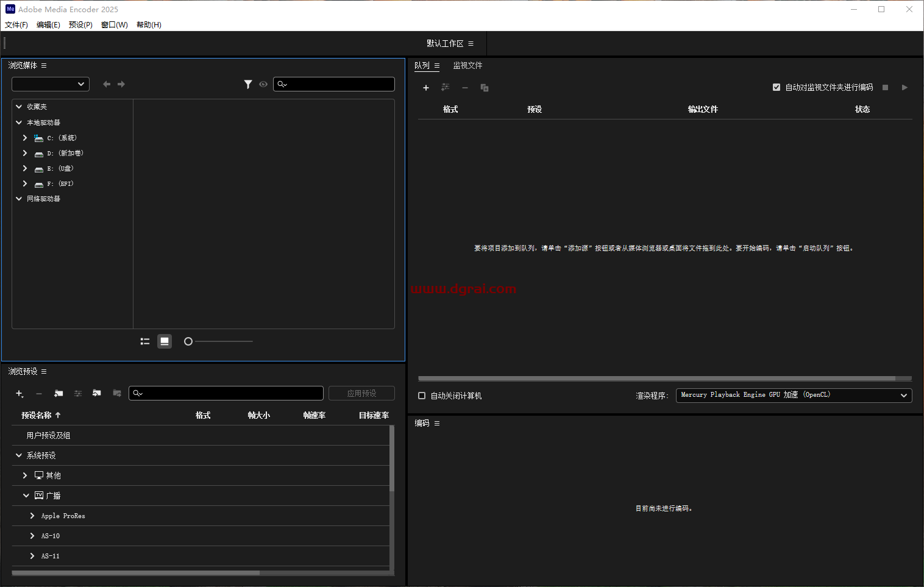The height and width of the screenshot is (587, 924).
Task: Stop the queue encoding
Action: [x=886, y=88]
